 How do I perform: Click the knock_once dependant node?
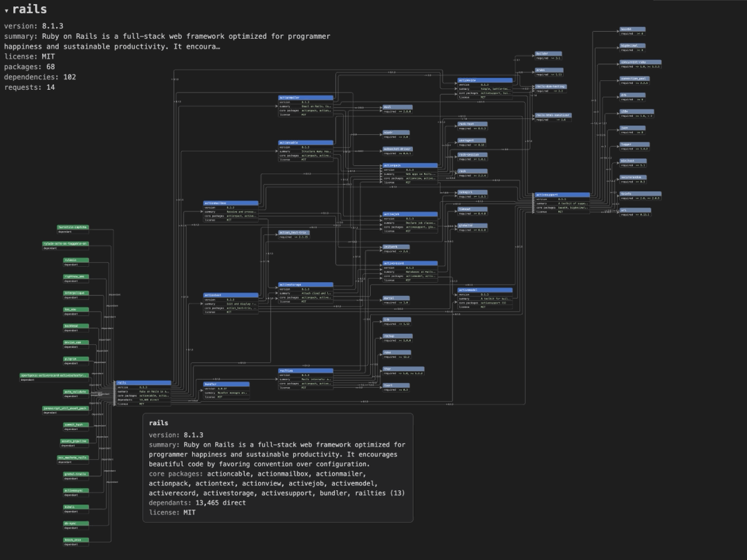tap(76, 542)
